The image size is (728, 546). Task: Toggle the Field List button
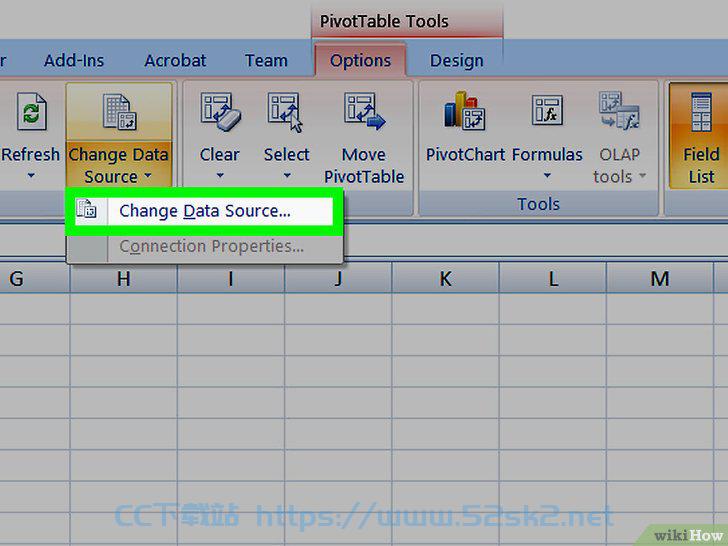(700, 136)
